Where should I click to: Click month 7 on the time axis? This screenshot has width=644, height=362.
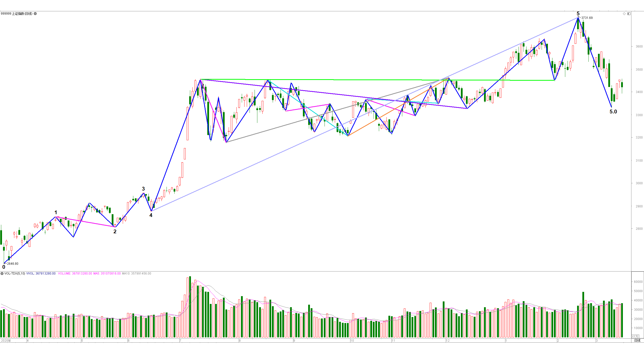point(180,341)
